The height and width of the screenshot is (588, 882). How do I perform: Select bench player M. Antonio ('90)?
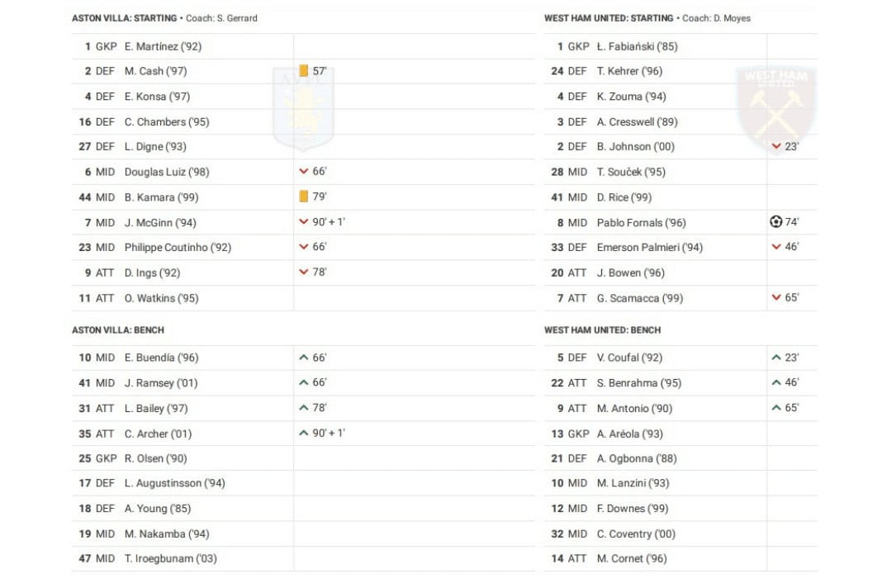click(634, 408)
